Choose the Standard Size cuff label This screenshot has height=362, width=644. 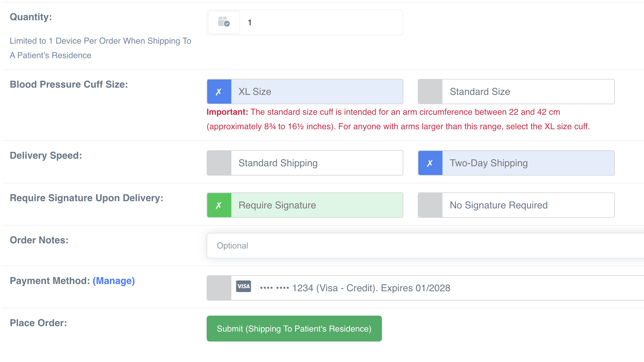point(480,92)
